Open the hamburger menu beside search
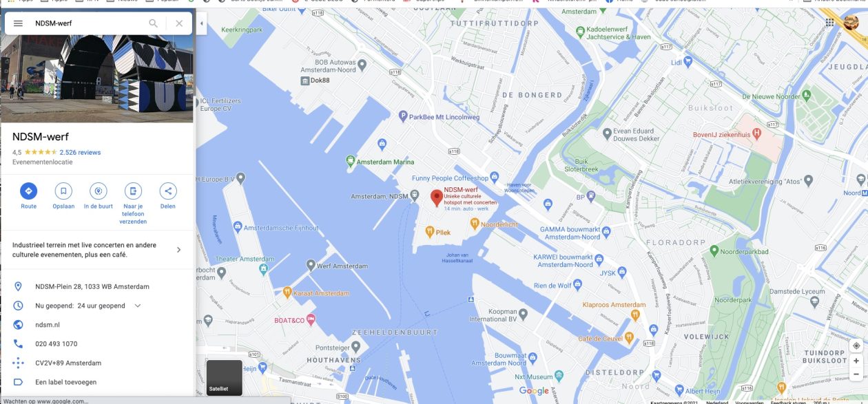 pos(19,23)
